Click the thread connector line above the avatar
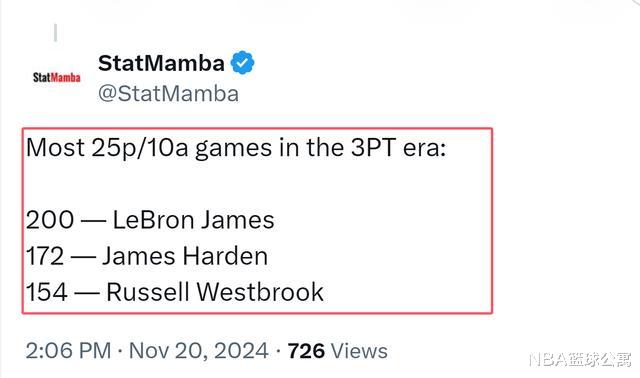This screenshot has height=378, width=640. [56, 33]
